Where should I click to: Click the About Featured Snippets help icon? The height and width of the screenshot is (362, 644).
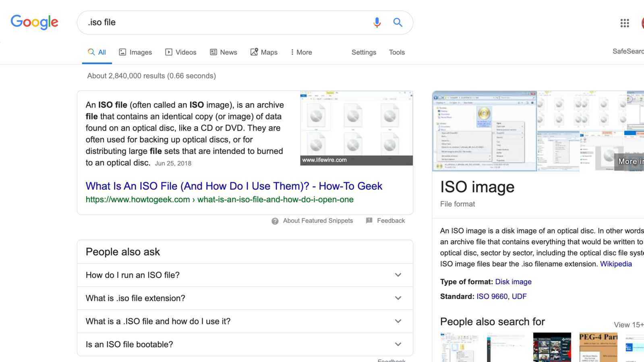pos(275,221)
